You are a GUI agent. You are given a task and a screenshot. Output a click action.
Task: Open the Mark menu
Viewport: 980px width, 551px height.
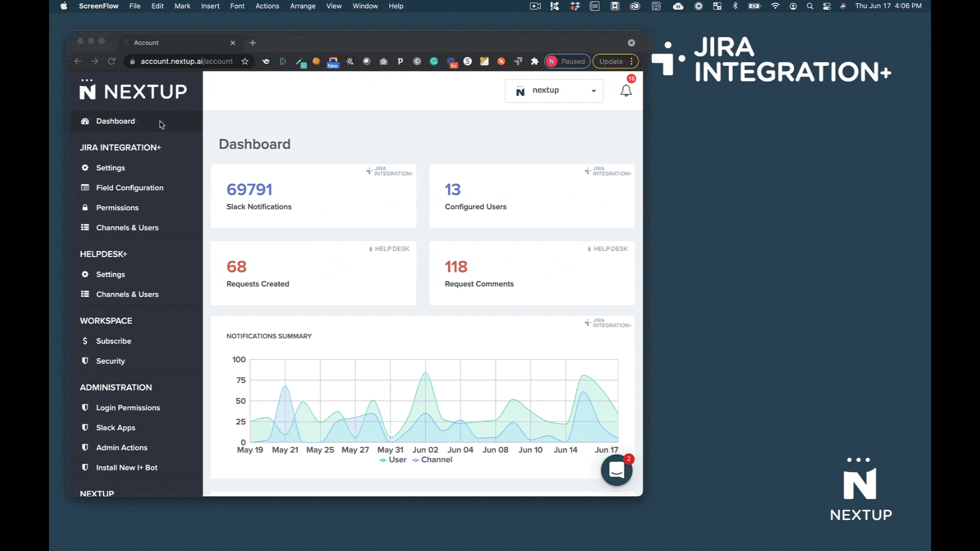(x=182, y=6)
